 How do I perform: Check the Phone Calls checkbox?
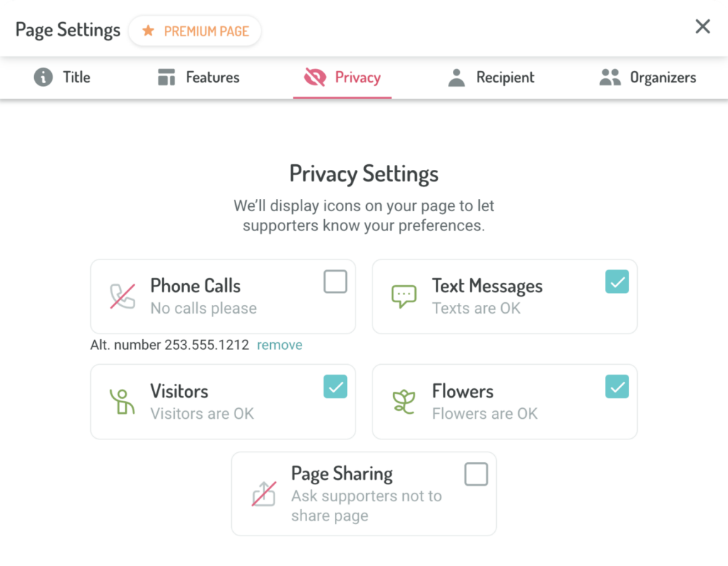[x=336, y=282]
